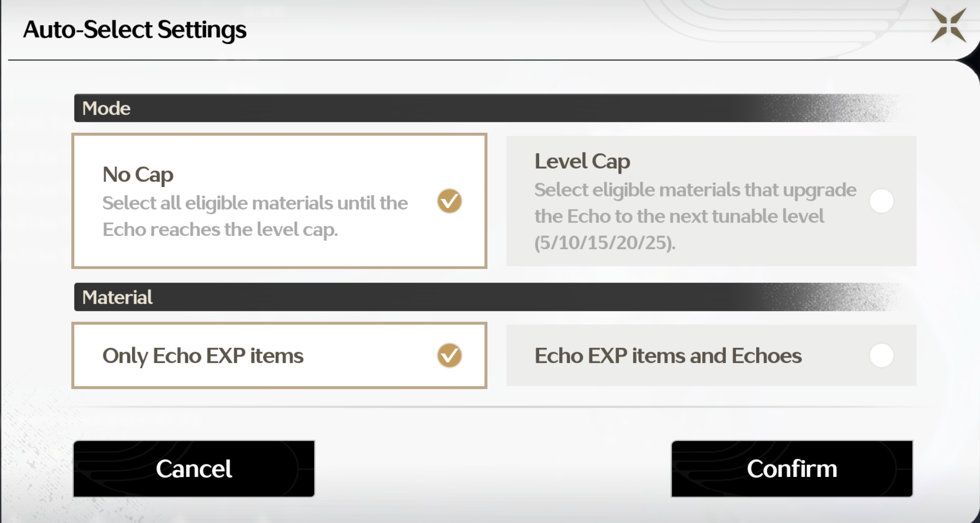Image resolution: width=980 pixels, height=523 pixels.
Task: Confirm the auto-select settings
Action: [x=792, y=469]
